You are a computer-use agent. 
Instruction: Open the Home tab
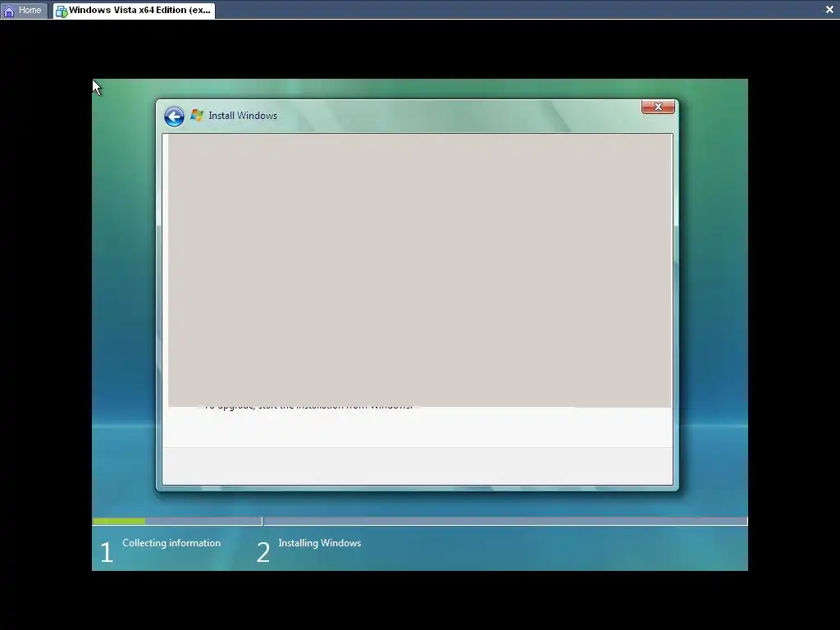click(x=24, y=10)
